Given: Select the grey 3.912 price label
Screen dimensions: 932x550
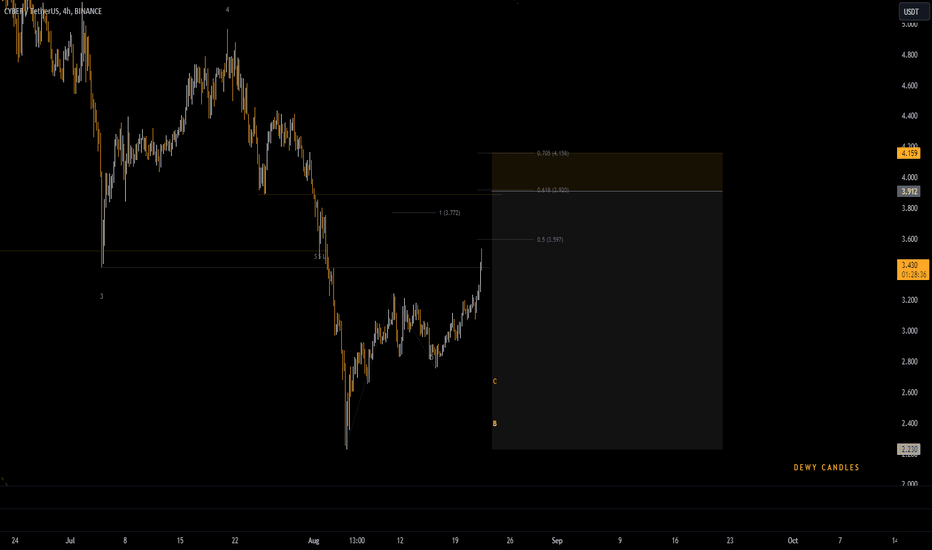Looking at the screenshot, I should tap(909, 191).
